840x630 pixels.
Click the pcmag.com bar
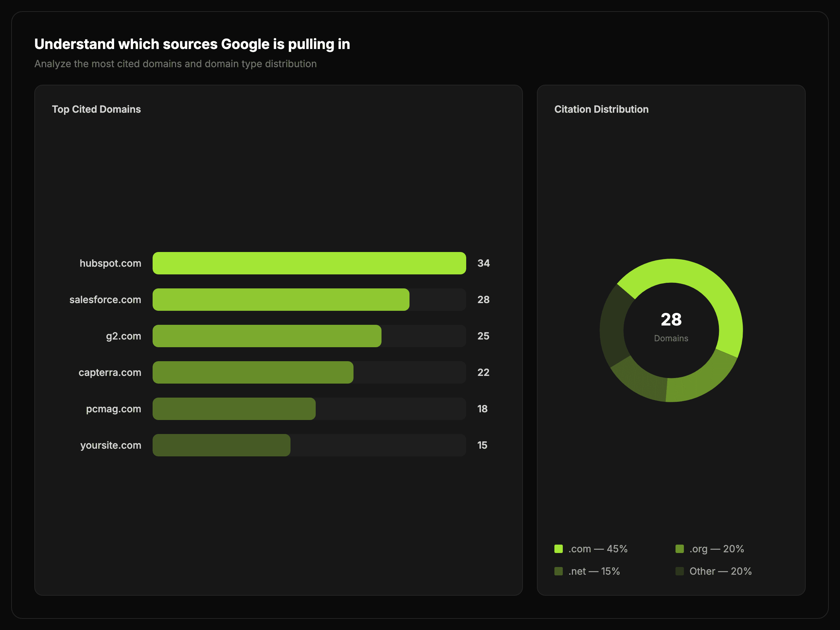234,409
